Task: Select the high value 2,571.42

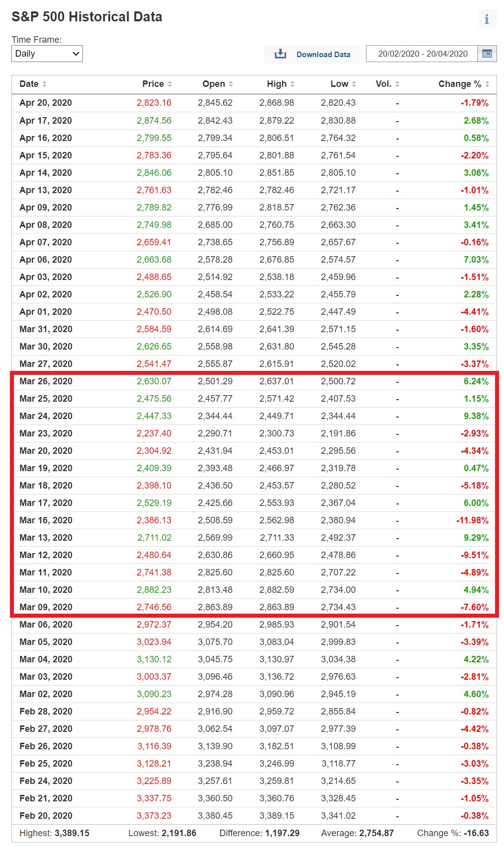Action: point(277,399)
